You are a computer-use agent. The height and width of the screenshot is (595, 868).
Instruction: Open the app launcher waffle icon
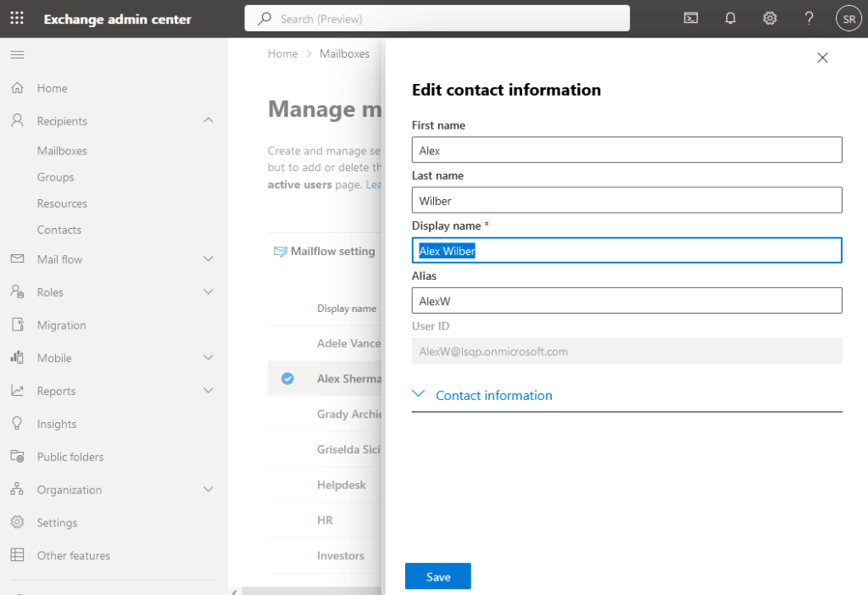click(17, 17)
